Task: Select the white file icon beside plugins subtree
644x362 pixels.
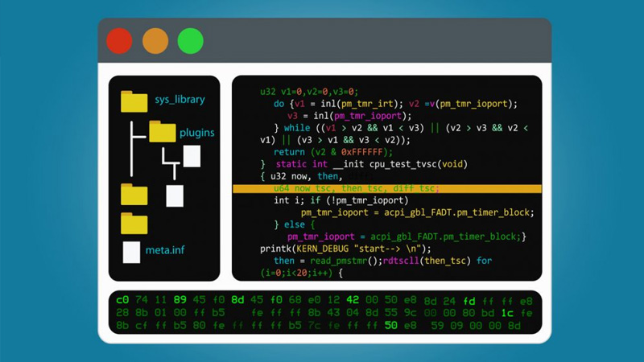Action: (192, 155)
